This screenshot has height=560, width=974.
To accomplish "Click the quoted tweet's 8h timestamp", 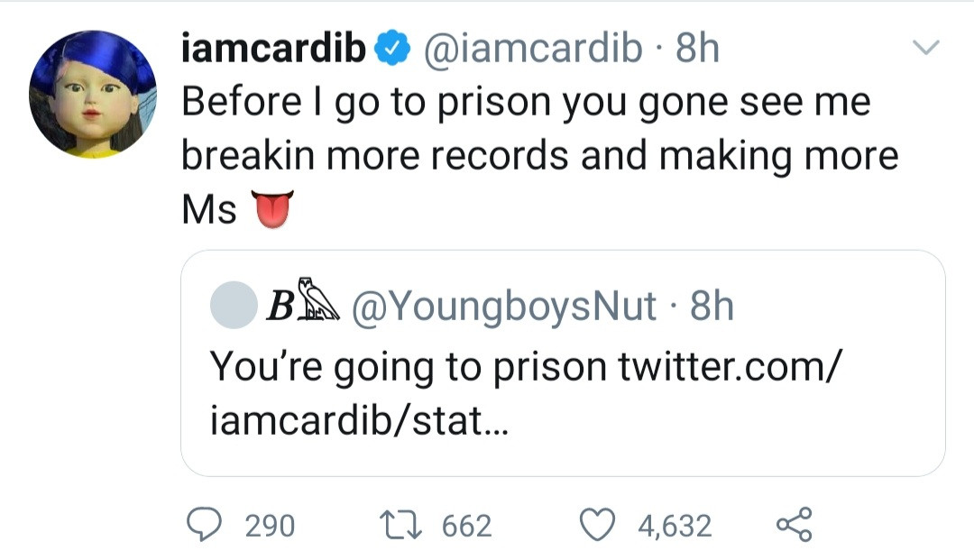I will (711, 307).
